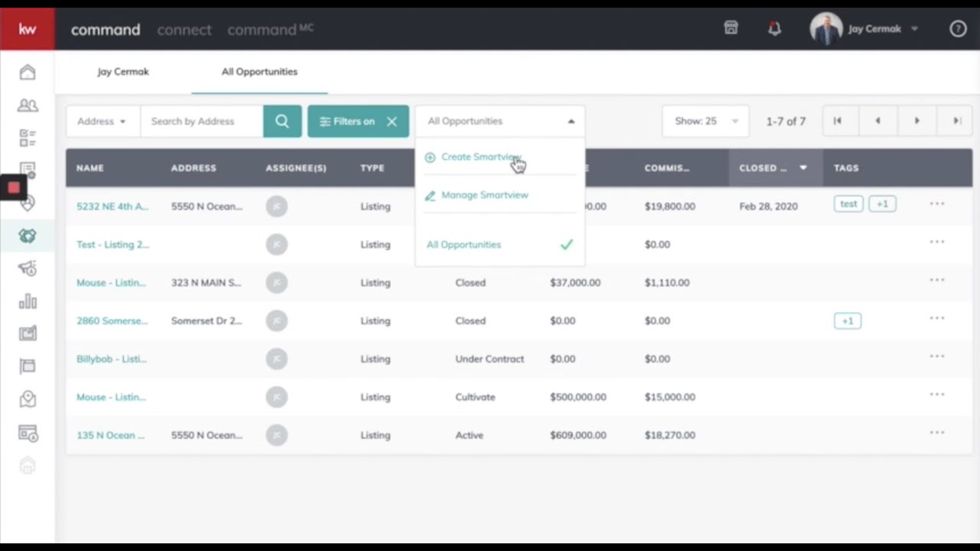
Task: Open the Reports bar chart icon
Action: tap(28, 301)
